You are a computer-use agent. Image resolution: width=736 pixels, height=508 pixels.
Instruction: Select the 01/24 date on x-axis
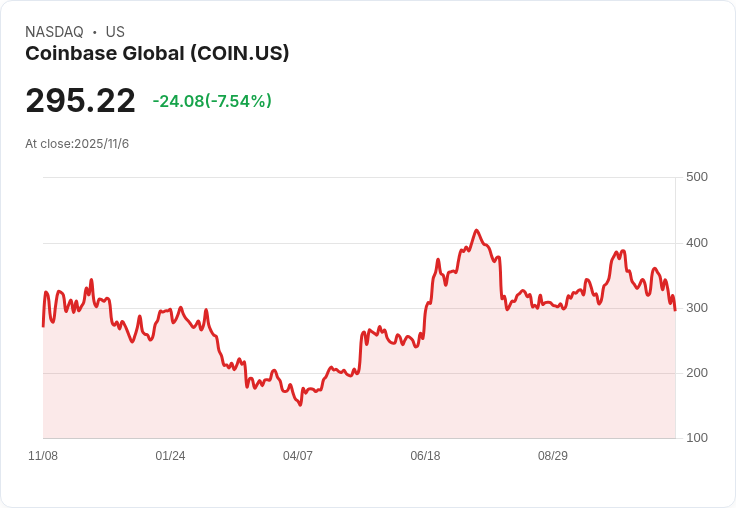(170, 456)
